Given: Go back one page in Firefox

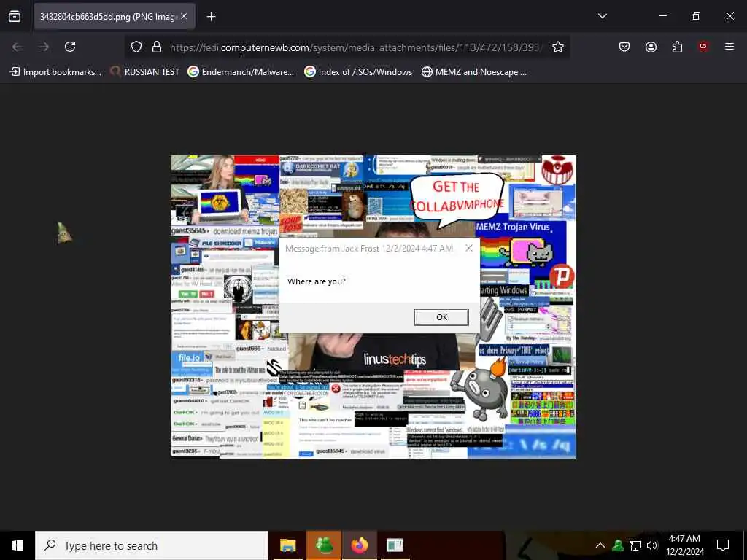Looking at the screenshot, I should tap(18, 47).
